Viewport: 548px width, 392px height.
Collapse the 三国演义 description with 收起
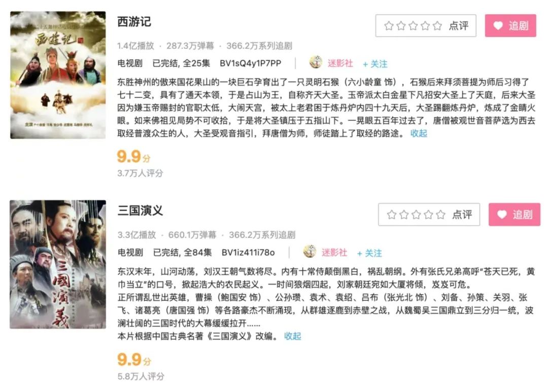[293, 336]
